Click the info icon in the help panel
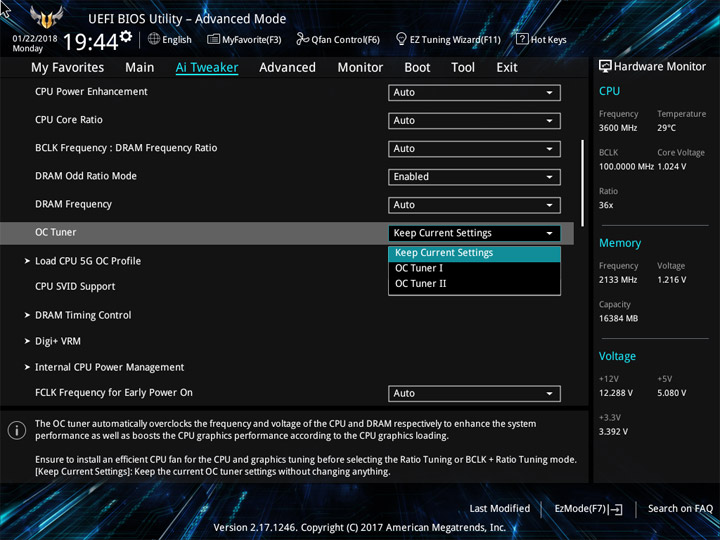Viewport: 720px width, 540px height. [x=17, y=430]
